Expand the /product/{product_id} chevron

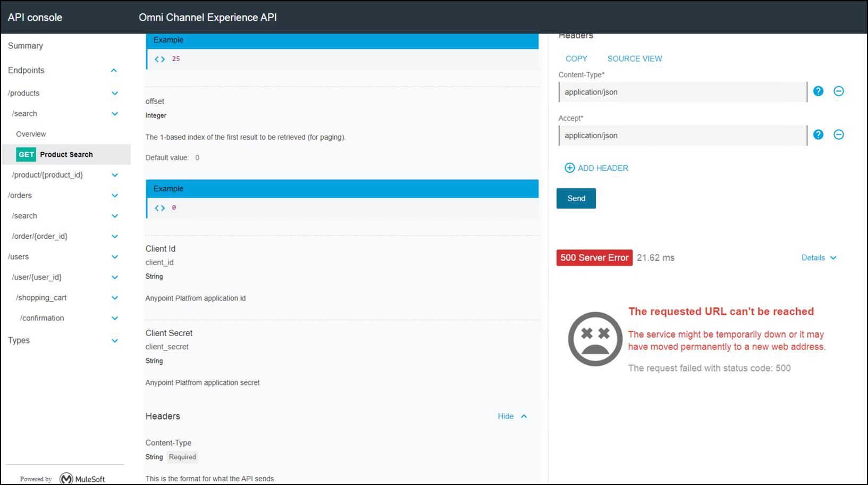(x=115, y=175)
